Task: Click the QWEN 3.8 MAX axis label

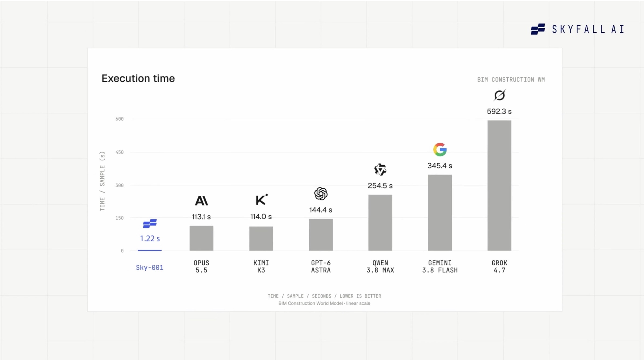Action: pyautogui.click(x=380, y=266)
